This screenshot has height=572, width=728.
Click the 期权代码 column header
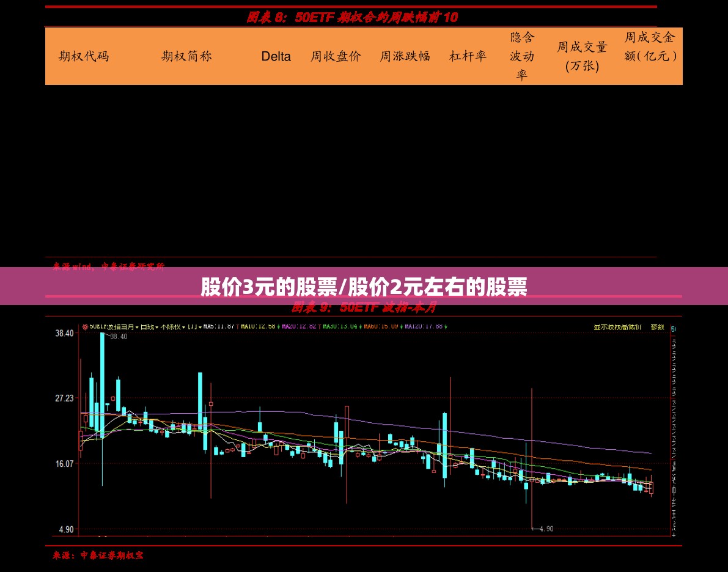84,56
